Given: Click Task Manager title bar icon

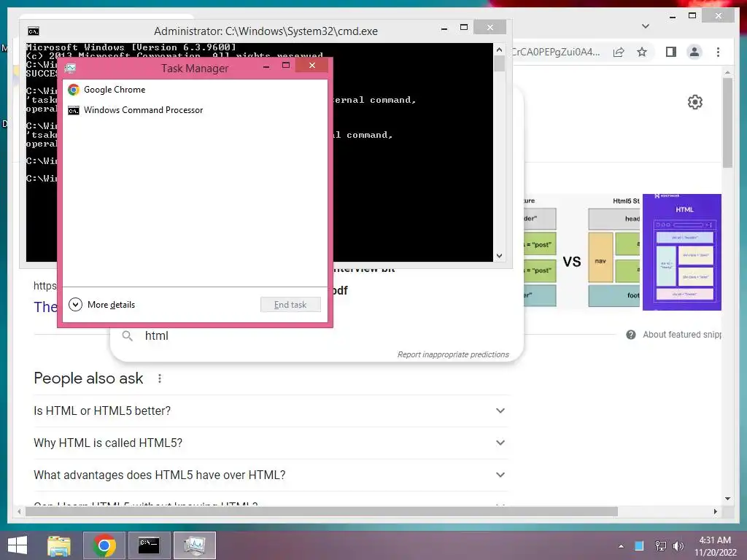Looking at the screenshot, I should coord(71,68).
